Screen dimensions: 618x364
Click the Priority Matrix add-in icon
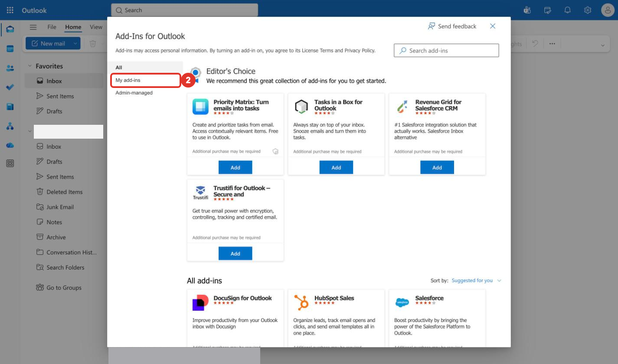click(x=200, y=107)
